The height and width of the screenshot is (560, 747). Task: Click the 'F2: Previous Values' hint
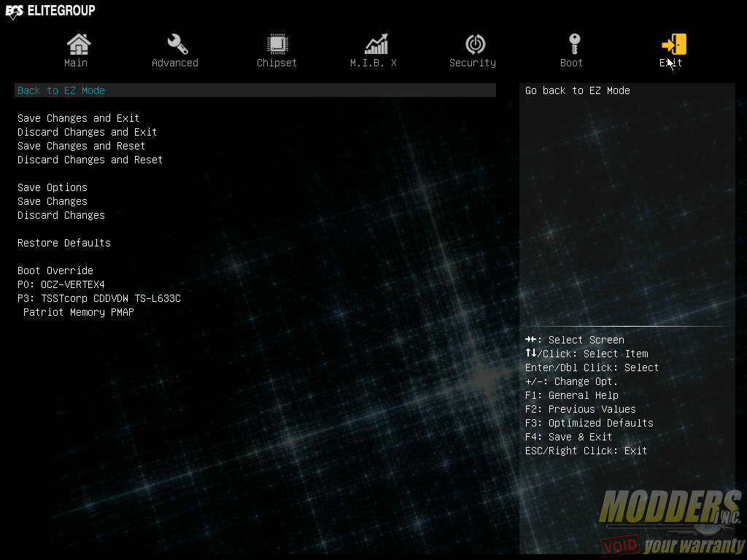coord(580,410)
